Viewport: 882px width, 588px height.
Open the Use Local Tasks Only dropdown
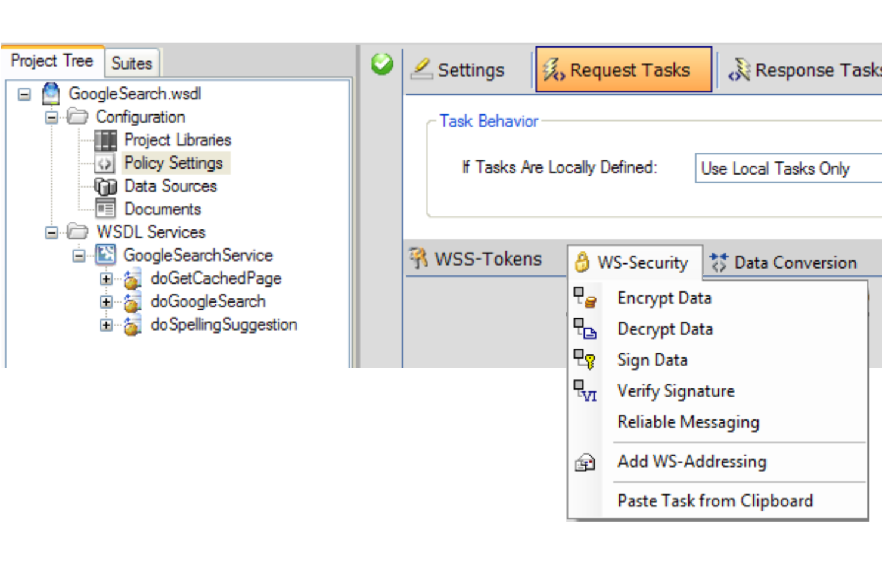pyautogui.click(x=788, y=169)
